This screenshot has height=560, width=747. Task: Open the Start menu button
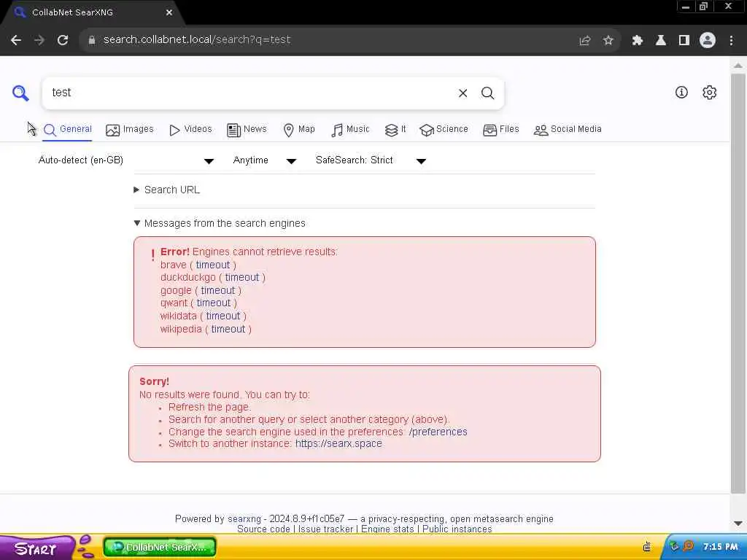[36, 548]
